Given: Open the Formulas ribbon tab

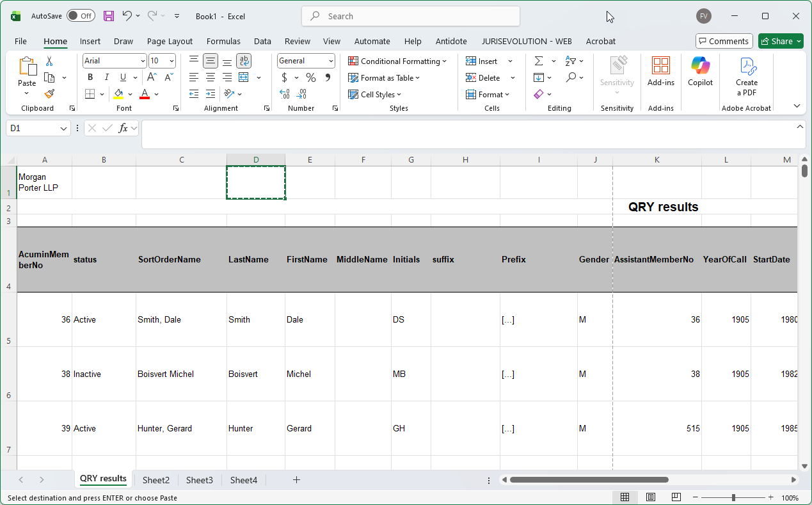Looking at the screenshot, I should click(223, 41).
